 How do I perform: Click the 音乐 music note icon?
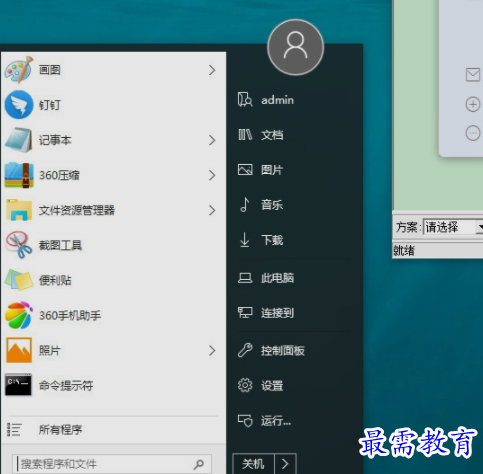click(245, 204)
